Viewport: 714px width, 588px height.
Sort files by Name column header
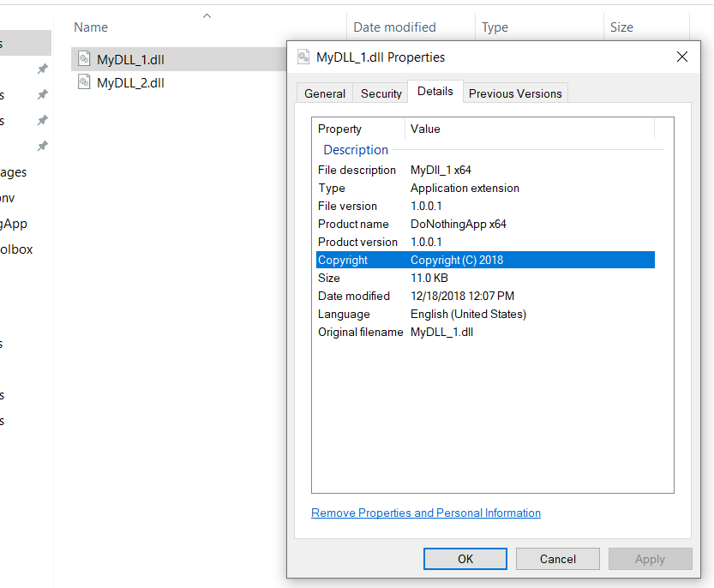(91, 27)
